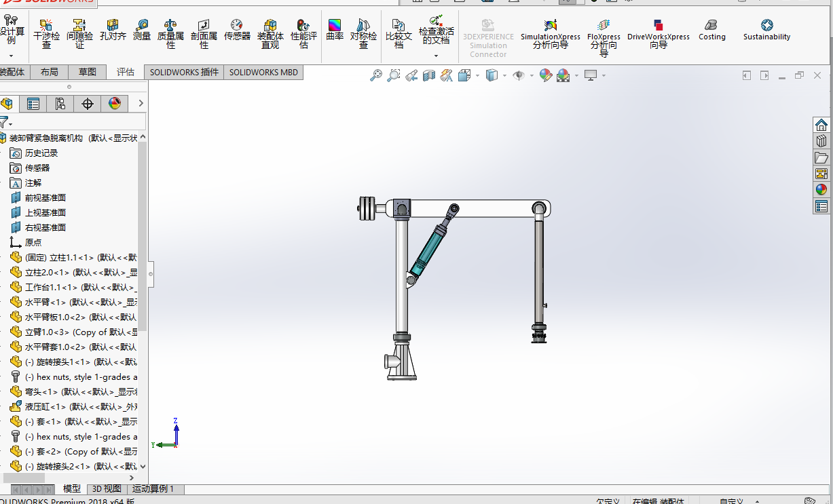Viewport: 833px width, 504px height.
Task: Open Design Library in task pane
Action: 821,141
